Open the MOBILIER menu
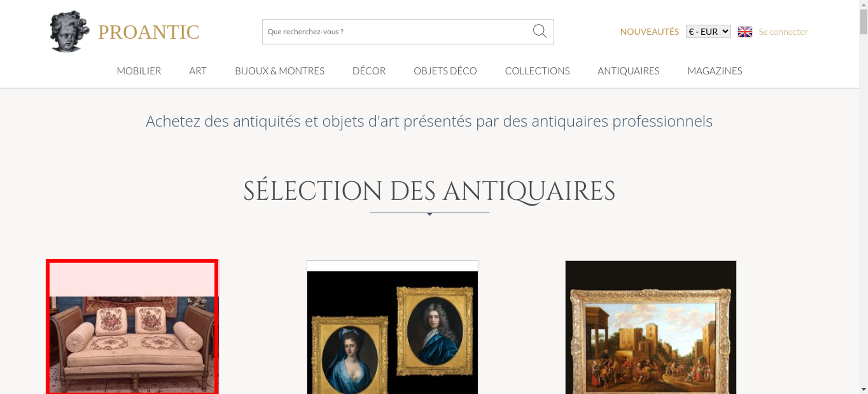The width and height of the screenshot is (868, 394). click(x=139, y=71)
